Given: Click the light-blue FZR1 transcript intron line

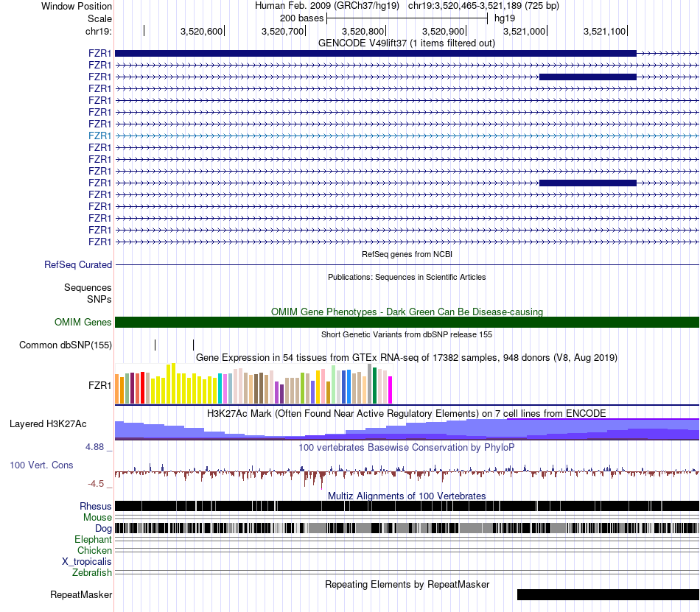Looking at the screenshot, I should (x=407, y=136).
